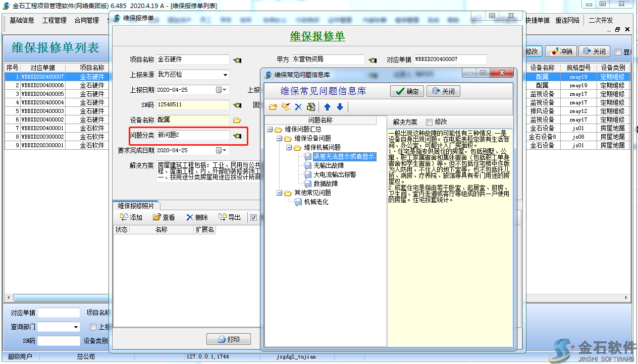The width and height of the screenshot is (638, 364).
Task: Toggle 上报 checkbox in the query panel
Action: tap(93, 327)
